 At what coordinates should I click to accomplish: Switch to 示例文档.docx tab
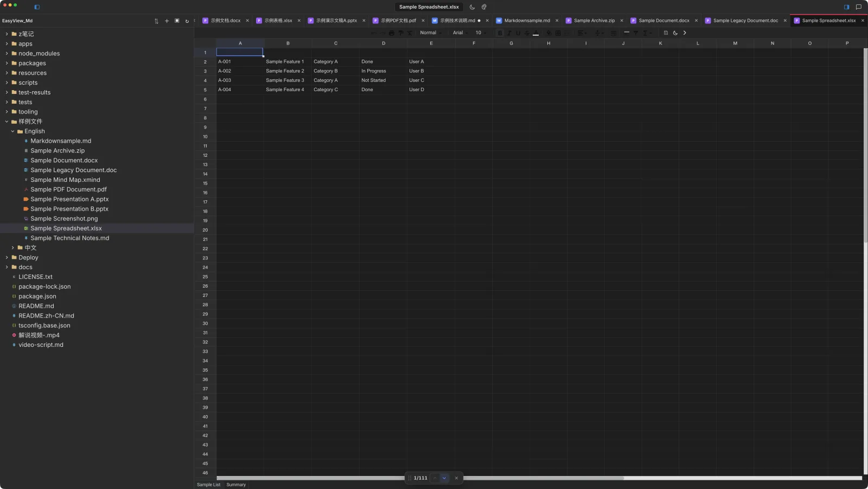click(x=225, y=21)
